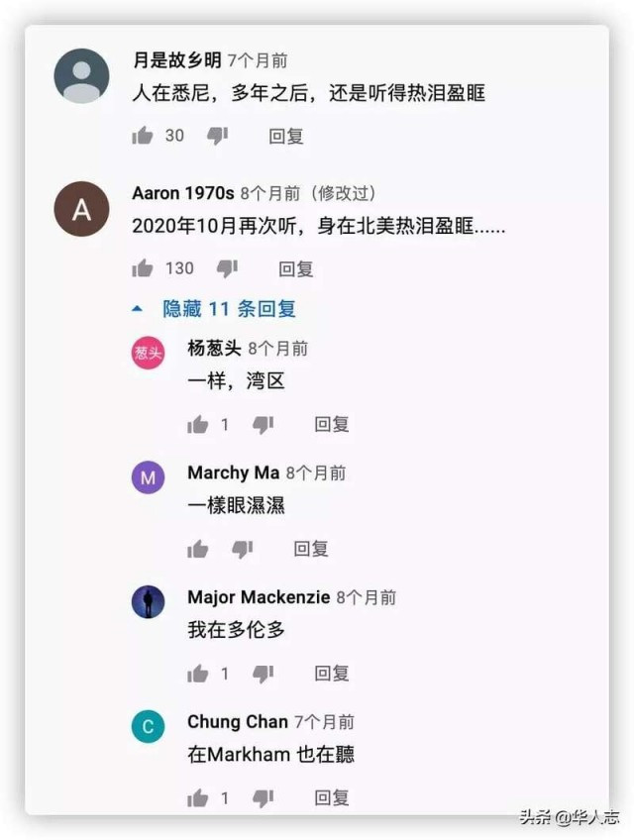
Task: Collapse the 隐藏 11 条回复 replies
Action: 229,309
